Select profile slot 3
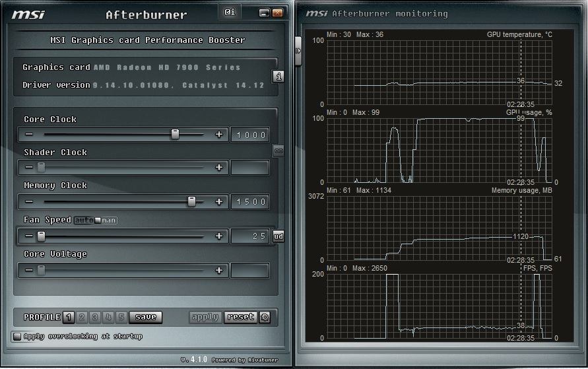Image resolution: width=588 pixels, height=369 pixels. pyautogui.click(x=95, y=318)
